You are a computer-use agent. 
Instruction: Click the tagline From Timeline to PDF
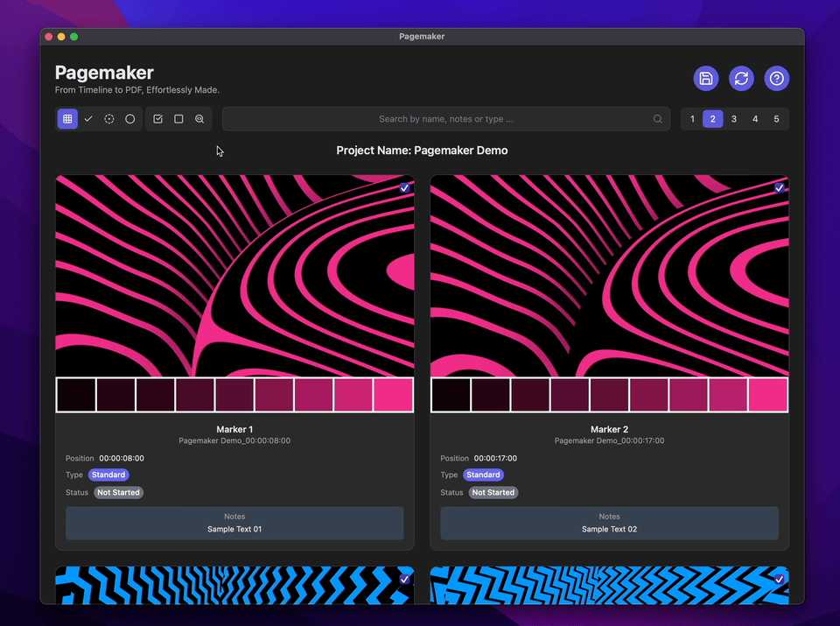point(137,90)
